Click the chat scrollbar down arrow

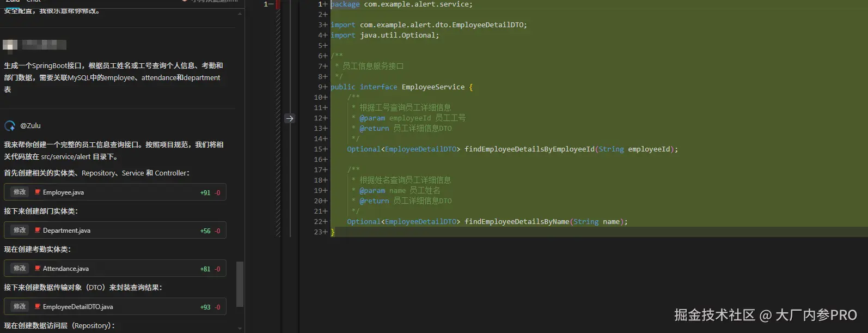click(x=240, y=329)
